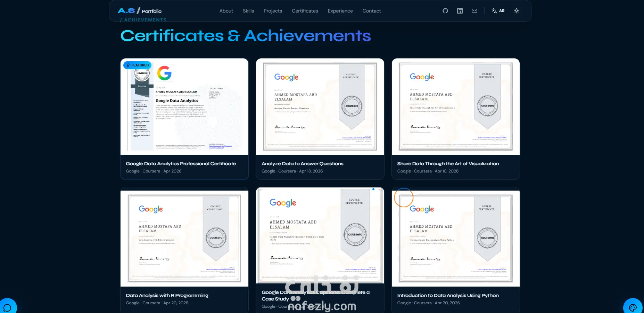Click "Google · Coursera · Apr 2026" text
Viewport: 644px width, 313px height.
click(154, 171)
